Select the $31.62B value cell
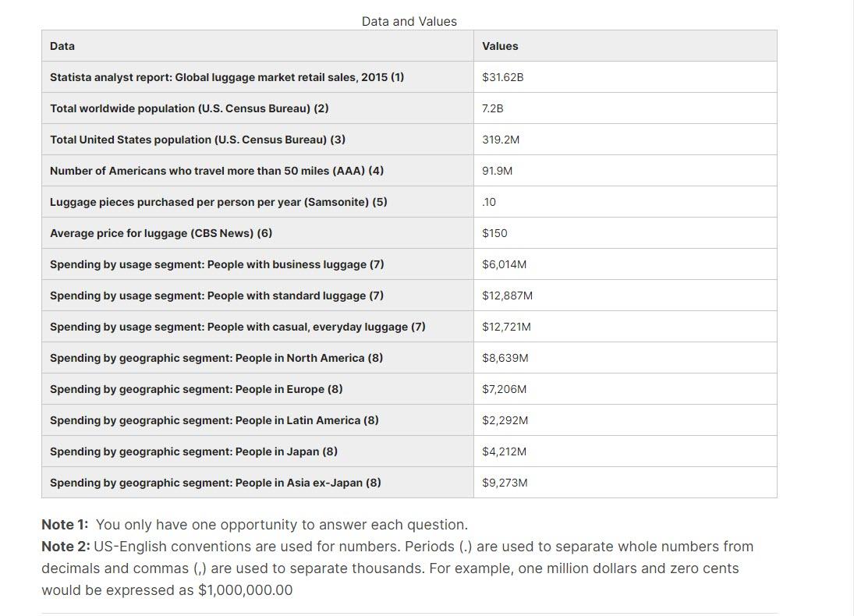 point(504,76)
